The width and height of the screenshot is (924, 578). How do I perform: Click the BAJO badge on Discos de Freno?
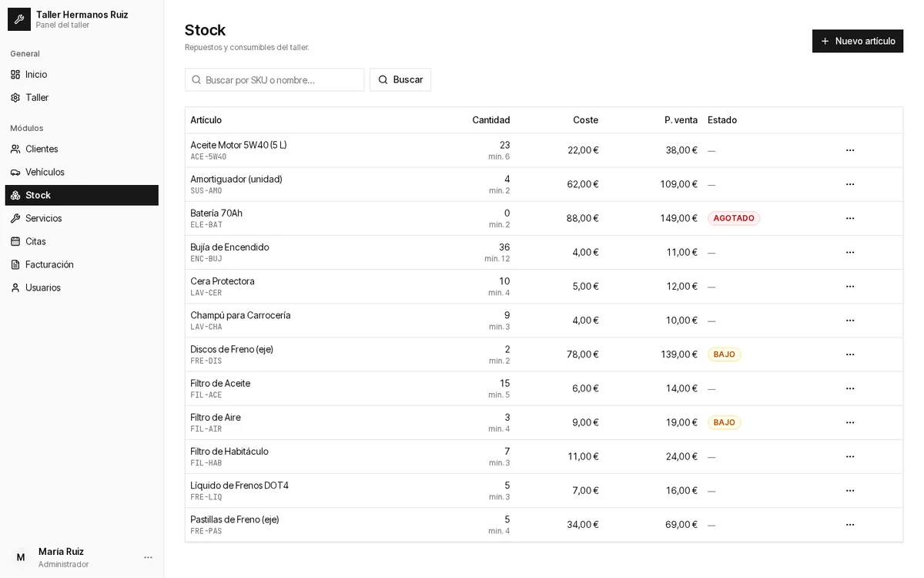[x=725, y=355]
